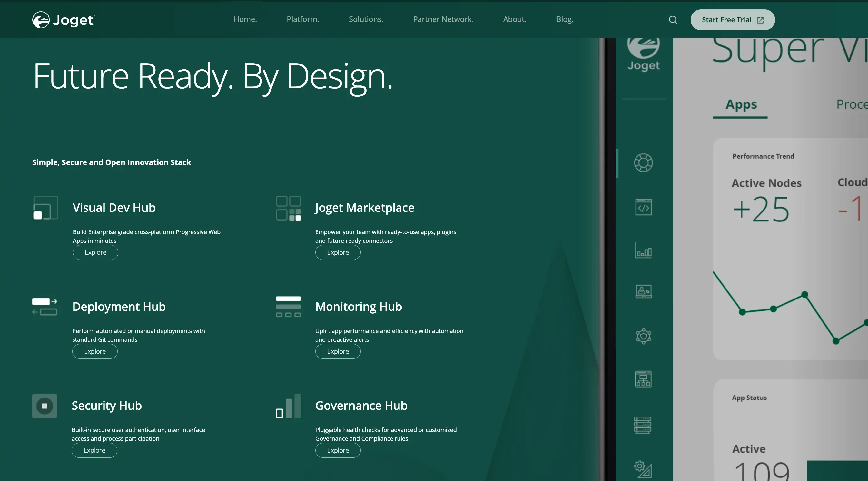Click the Performance Trend label
Viewport: 868px width, 481px height.
pos(763,156)
